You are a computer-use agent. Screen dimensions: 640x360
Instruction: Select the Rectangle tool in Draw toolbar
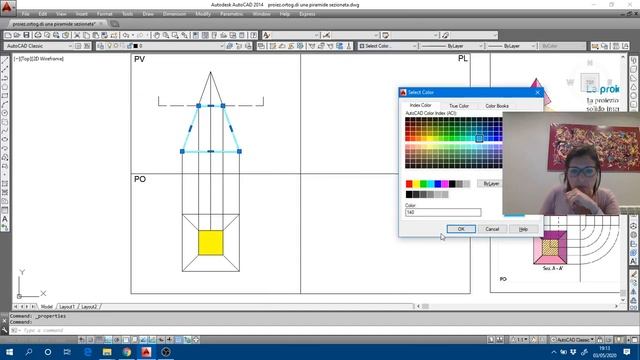5,96
